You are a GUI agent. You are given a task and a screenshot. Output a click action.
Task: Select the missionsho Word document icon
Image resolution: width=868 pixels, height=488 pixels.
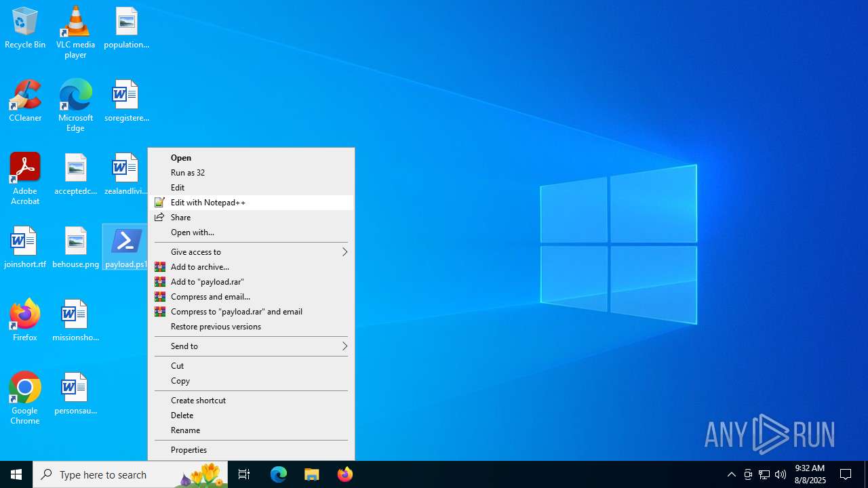tap(75, 321)
